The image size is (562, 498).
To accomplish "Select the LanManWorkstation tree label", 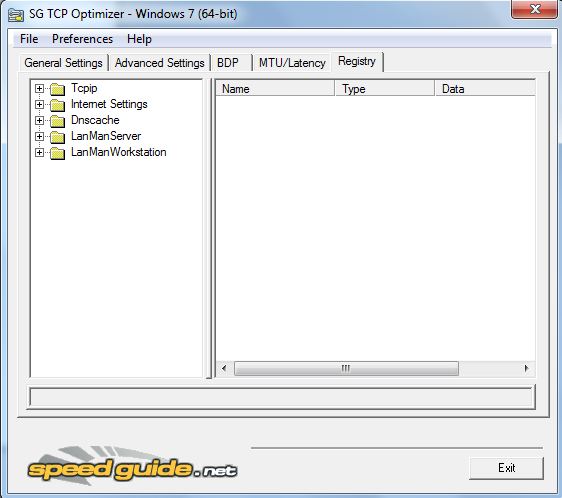I will tap(119, 152).
